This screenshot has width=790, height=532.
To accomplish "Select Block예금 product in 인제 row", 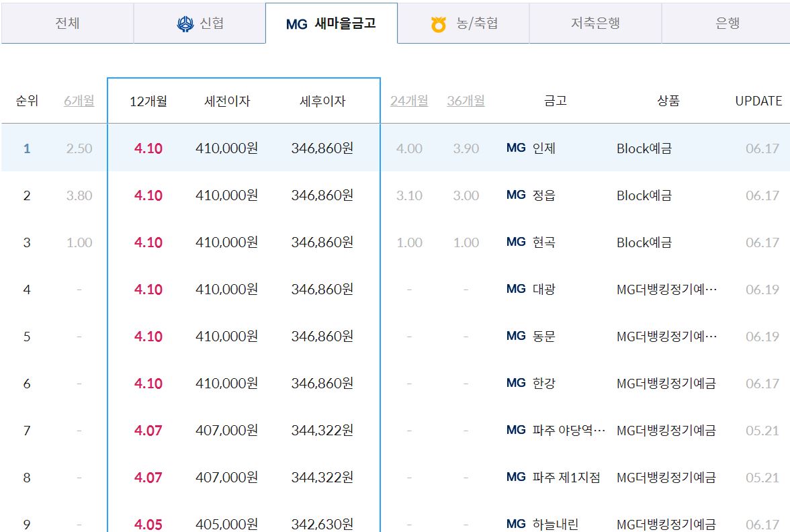I will (x=644, y=148).
